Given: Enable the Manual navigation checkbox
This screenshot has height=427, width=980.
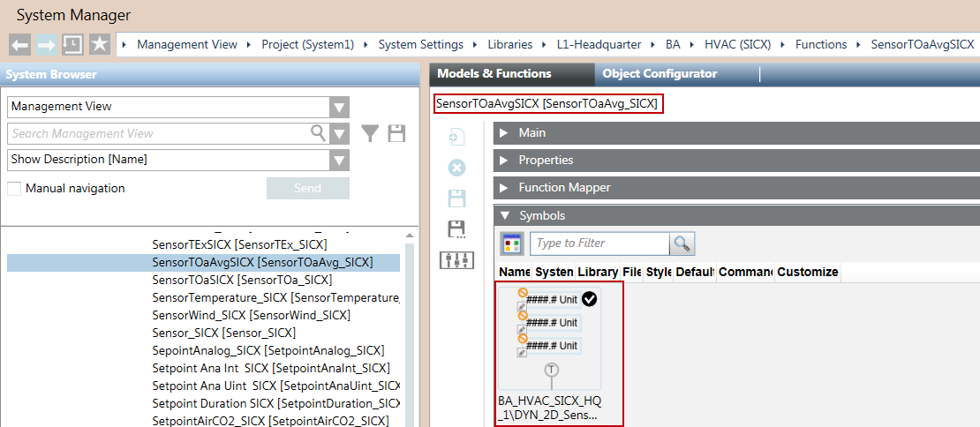Looking at the screenshot, I should click(x=14, y=189).
